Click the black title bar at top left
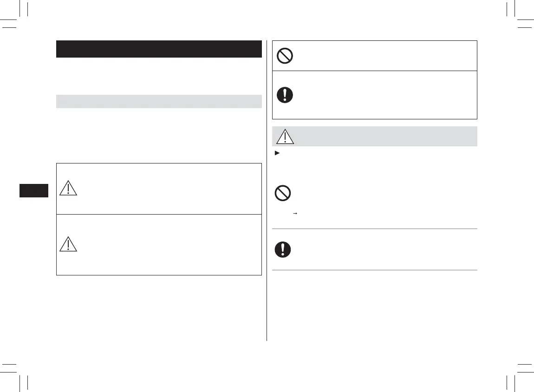 coord(159,49)
